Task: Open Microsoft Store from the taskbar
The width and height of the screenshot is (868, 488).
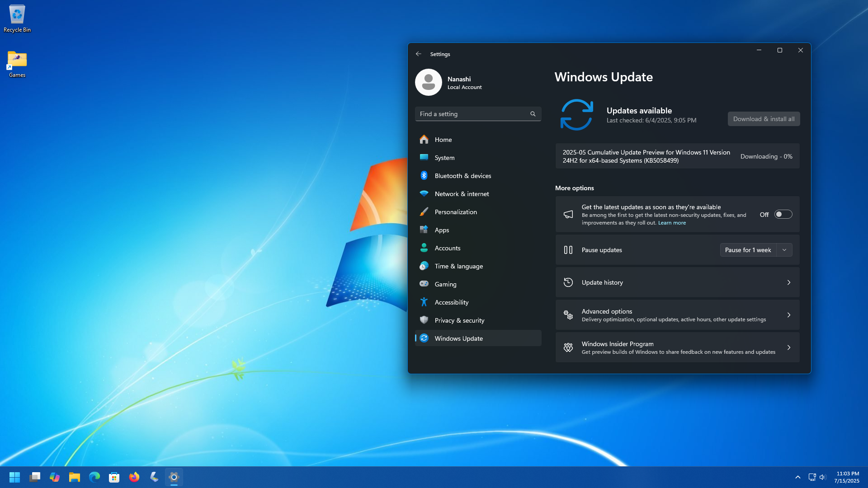Action: coord(114,477)
